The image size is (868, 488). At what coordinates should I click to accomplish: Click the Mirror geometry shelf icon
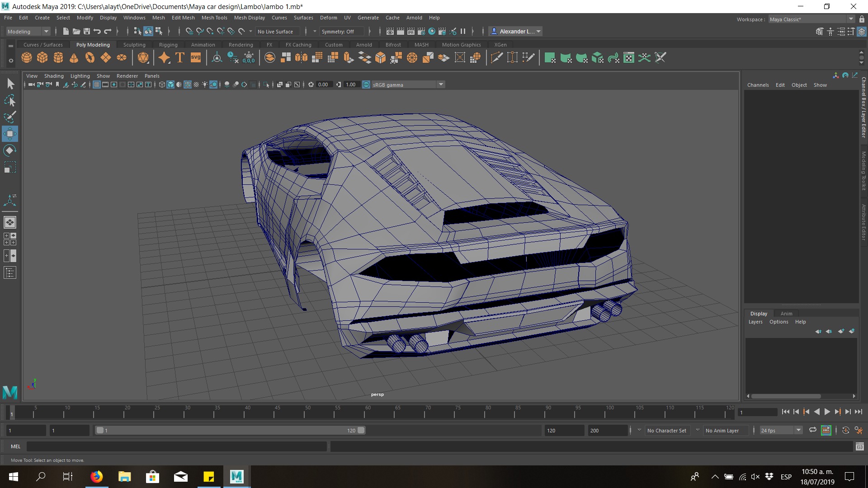[301, 58]
